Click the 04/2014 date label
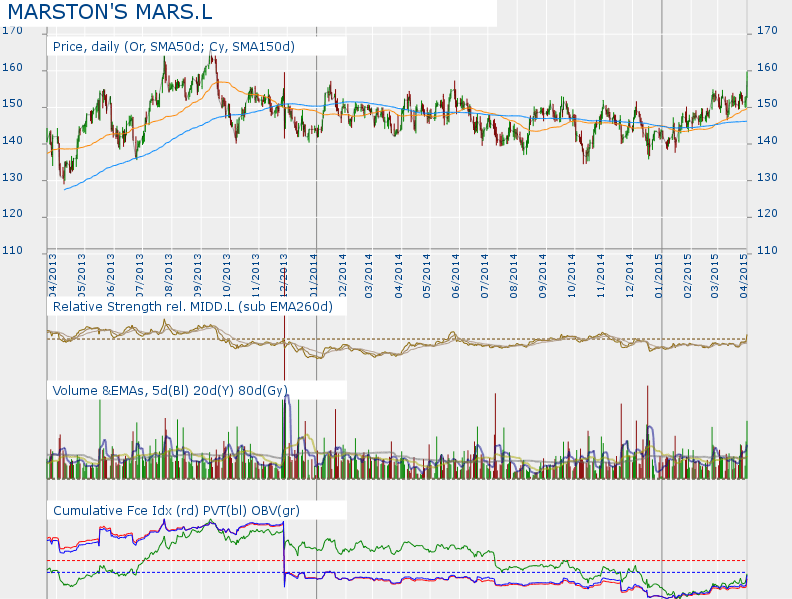 point(399,276)
